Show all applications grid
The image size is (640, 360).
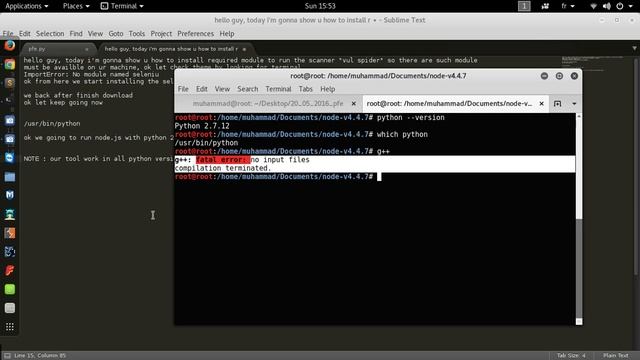(10, 327)
